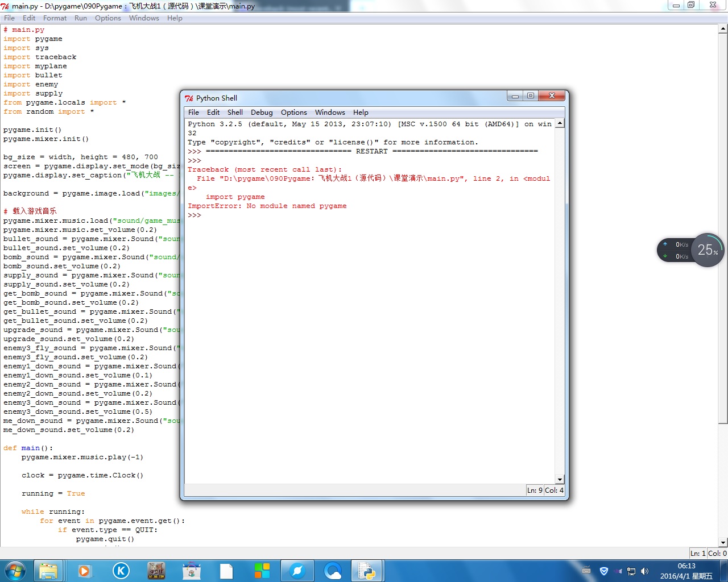Viewport: 728px width, 582px height.
Task: Open the Shell menu in Python Shell
Action: coord(235,113)
